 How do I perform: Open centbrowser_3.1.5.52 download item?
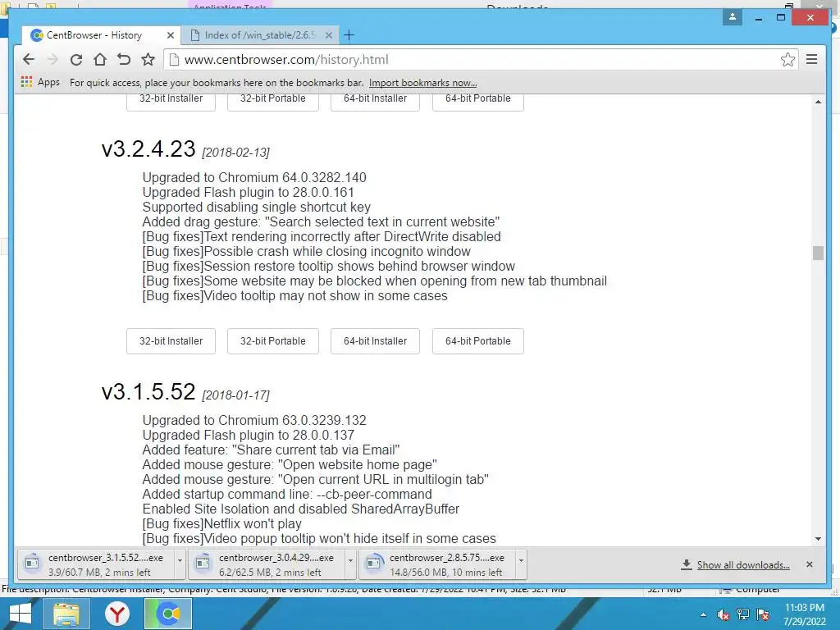tap(97, 564)
